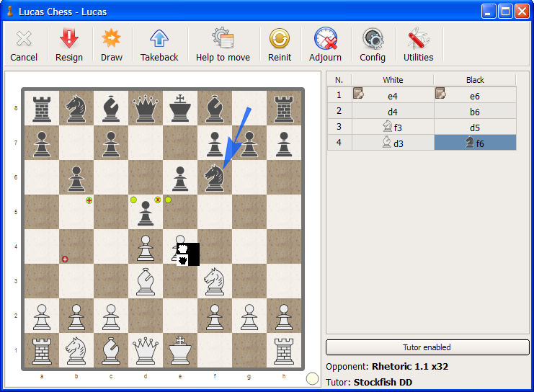Viewport: 534px width, 392px height.
Task: Offer a Draw to the opponent
Action: [x=112, y=45]
